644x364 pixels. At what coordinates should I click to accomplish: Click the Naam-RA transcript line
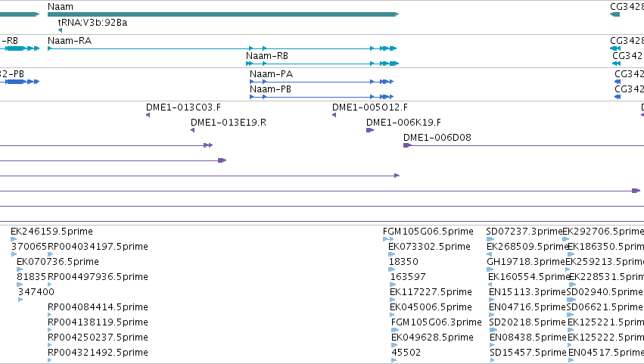point(222,48)
